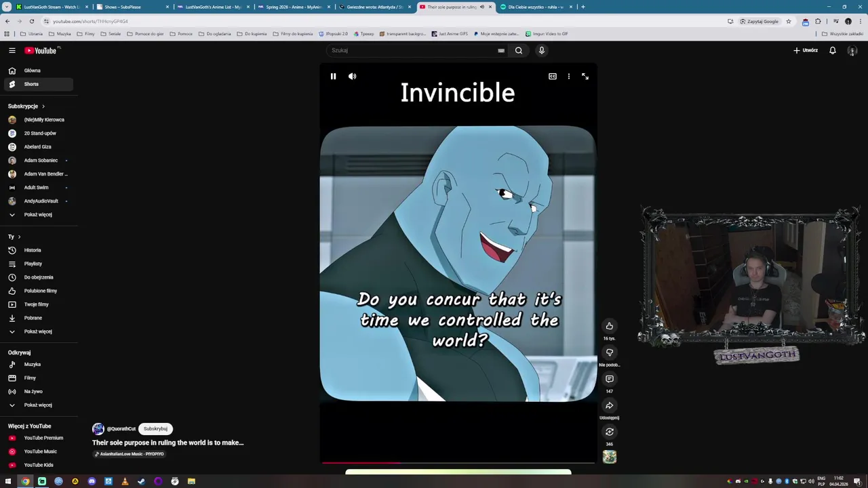
Task: Open the on-screen keyboard in search box
Action: (501, 50)
